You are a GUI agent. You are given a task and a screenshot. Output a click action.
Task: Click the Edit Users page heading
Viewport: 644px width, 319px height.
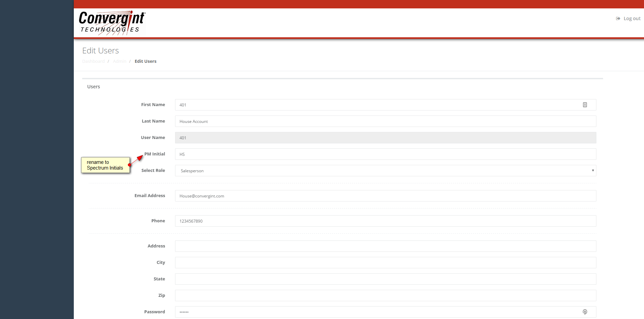(101, 50)
